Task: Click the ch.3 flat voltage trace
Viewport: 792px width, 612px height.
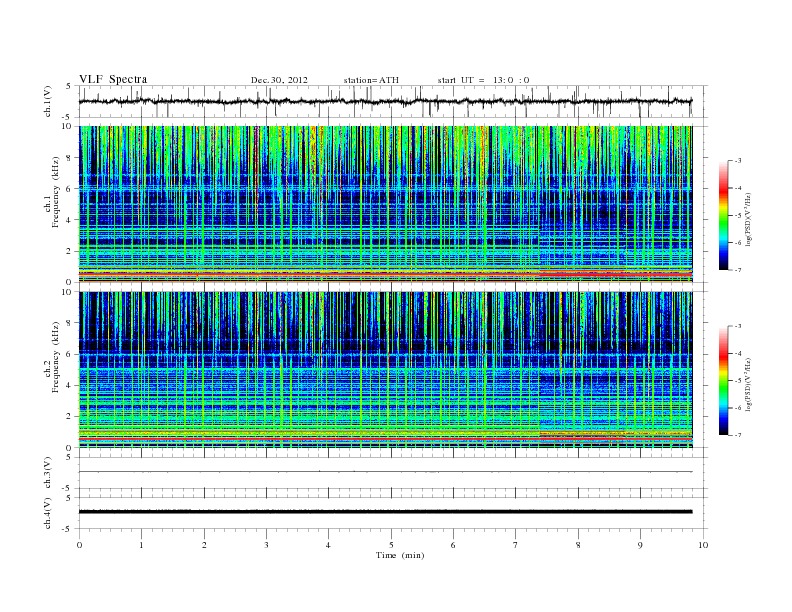Action: click(x=385, y=472)
